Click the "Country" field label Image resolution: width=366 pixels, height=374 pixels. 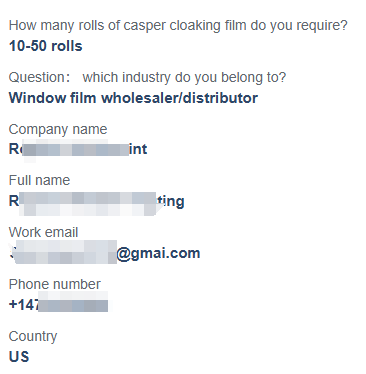33,337
